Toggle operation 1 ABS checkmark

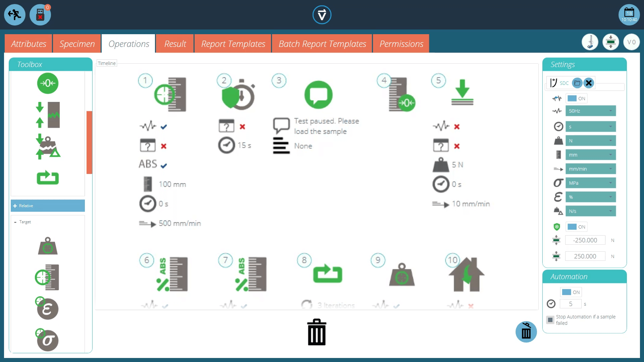point(164,166)
